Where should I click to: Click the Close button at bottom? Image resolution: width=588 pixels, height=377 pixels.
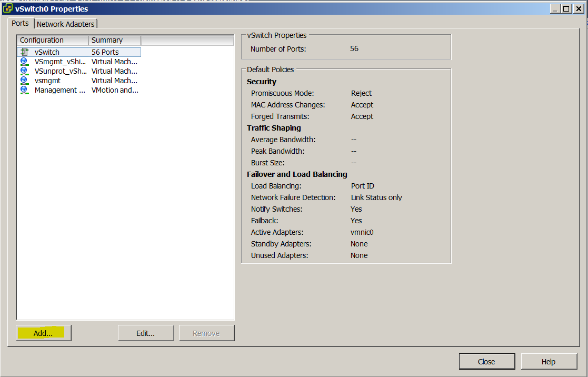(486, 361)
